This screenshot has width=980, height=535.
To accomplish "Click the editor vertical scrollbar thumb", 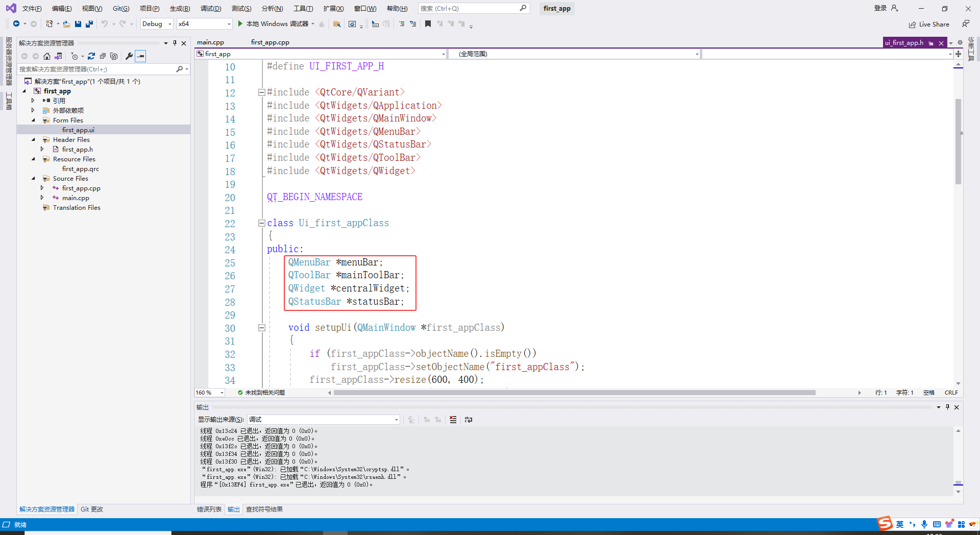I will (958, 141).
